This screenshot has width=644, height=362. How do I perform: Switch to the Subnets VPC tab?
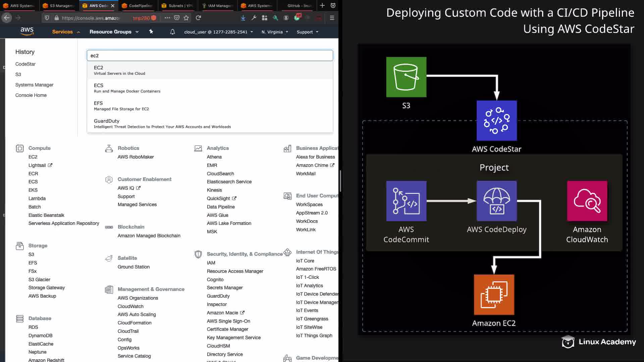pos(177,5)
